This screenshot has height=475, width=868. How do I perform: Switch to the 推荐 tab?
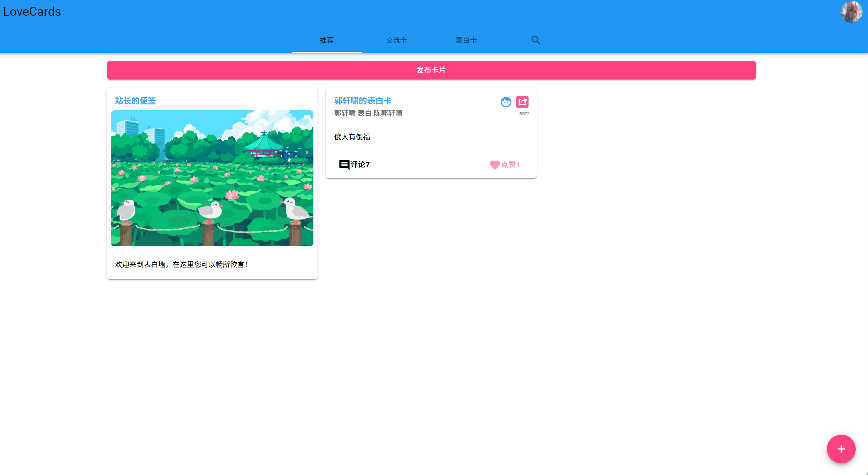[326, 40]
